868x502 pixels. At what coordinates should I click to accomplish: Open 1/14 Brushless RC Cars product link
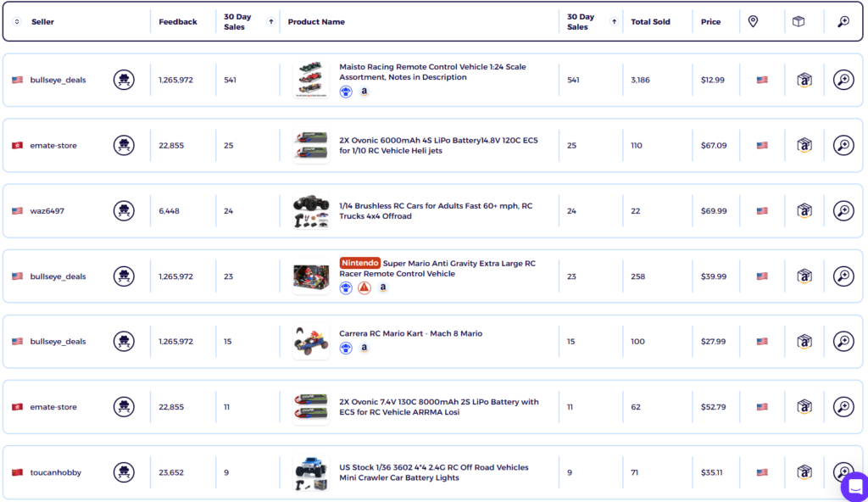pos(436,210)
